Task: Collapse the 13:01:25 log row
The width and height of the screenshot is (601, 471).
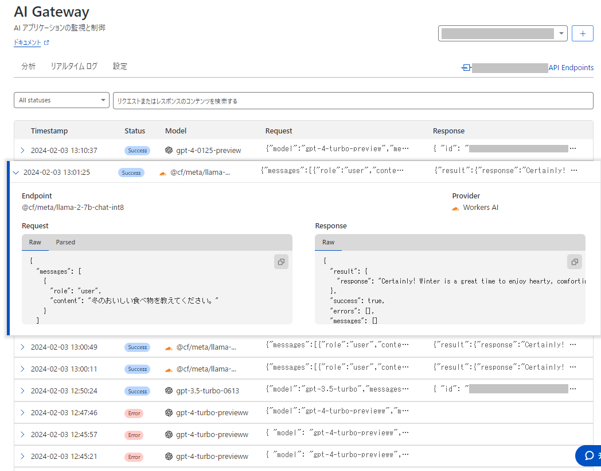Action: click(16, 172)
